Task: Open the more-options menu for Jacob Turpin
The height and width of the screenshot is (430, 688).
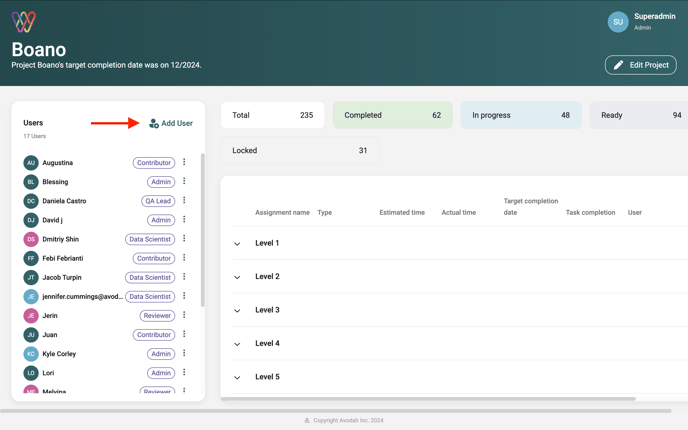Action: 184,277
